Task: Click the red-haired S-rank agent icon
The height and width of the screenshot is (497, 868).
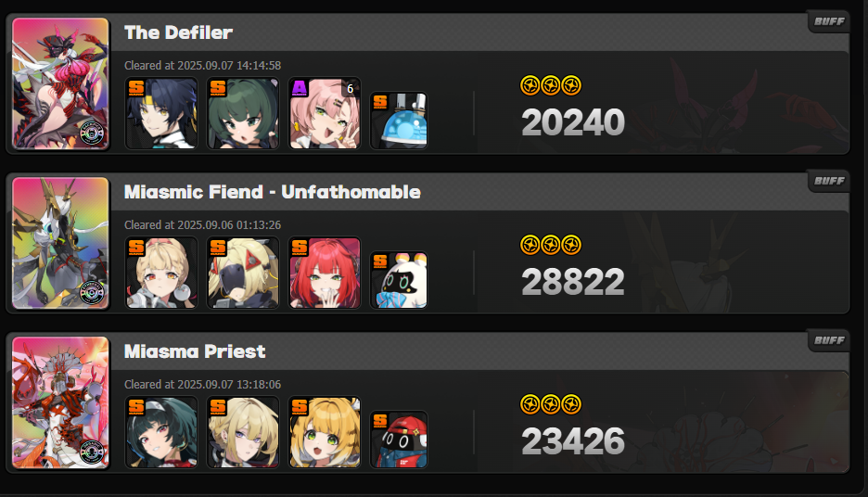Action: point(325,273)
